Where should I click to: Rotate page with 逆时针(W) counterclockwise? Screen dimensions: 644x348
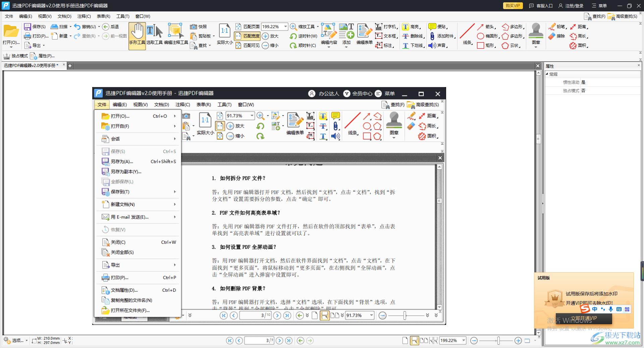pos(304,36)
